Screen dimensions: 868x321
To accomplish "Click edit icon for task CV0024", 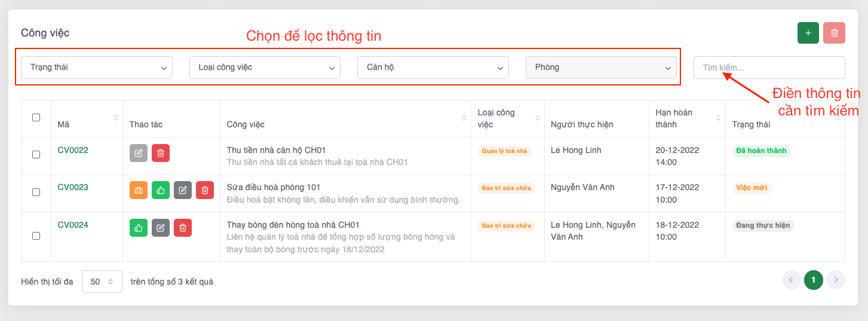I will pos(161,228).
